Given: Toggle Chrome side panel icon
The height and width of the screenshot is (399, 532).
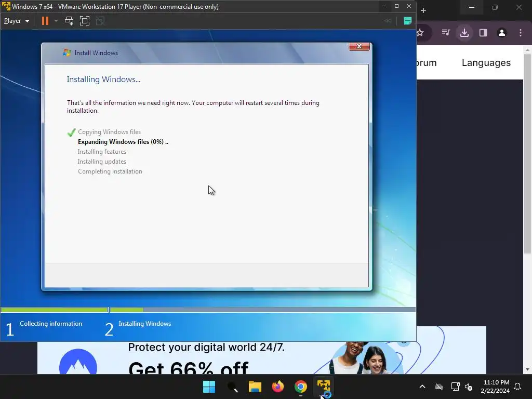Looking at the screenshot, I should point(483,33).
